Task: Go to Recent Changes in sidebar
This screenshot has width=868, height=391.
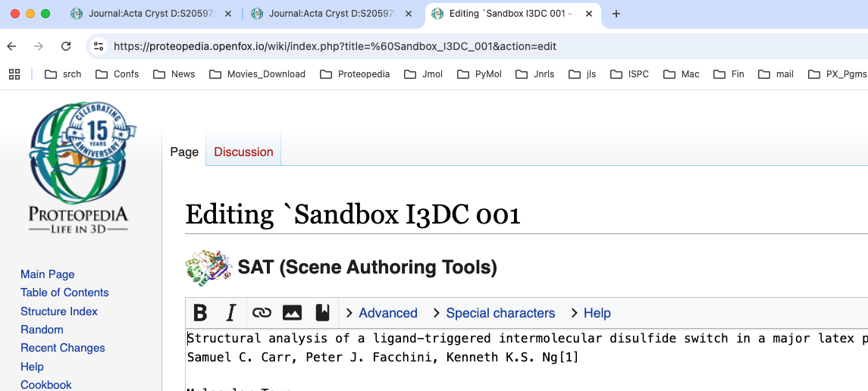Action: coord(63,348)
